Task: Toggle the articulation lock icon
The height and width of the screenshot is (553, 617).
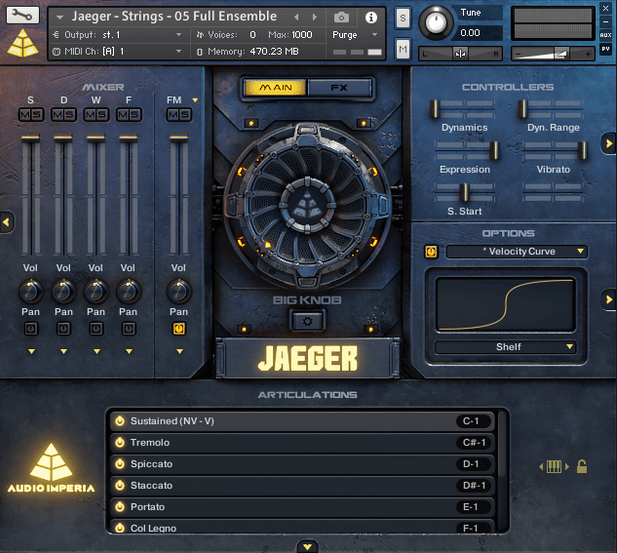Action: [x=582, y=466]
